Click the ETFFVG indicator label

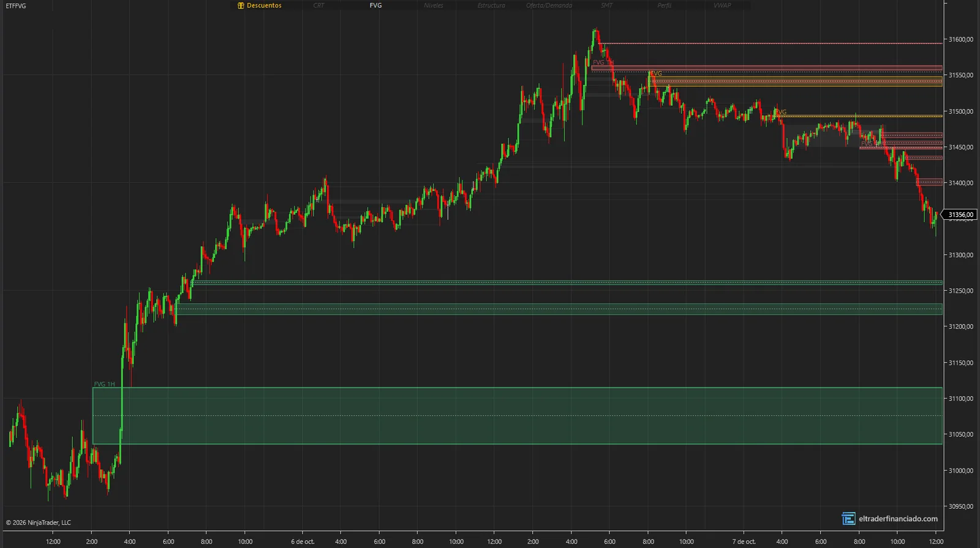pyautogui.click(x=16, y=6)
